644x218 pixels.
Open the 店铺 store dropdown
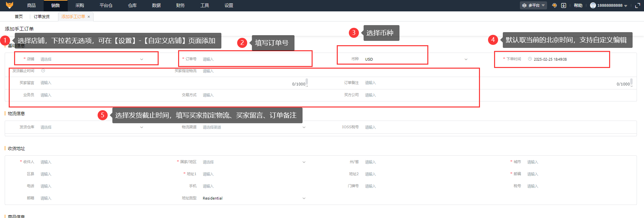pyautogui.click(x=92, y=59)
